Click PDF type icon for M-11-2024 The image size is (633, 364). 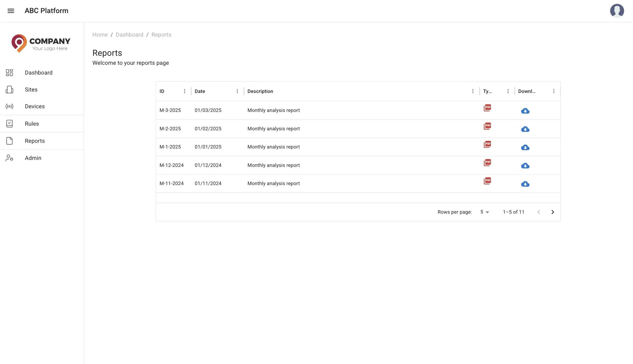coord(487,181)
